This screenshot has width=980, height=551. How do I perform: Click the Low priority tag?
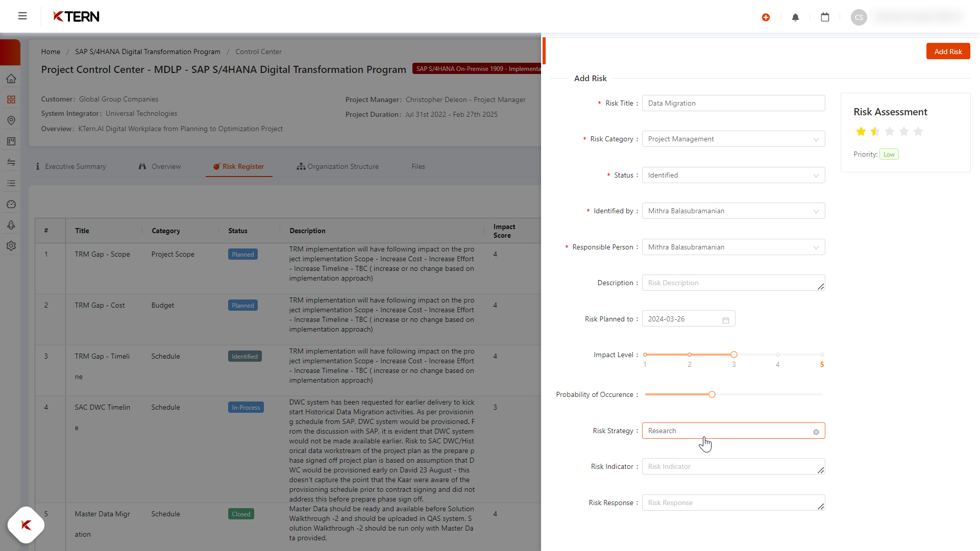[x=889, y=155]
